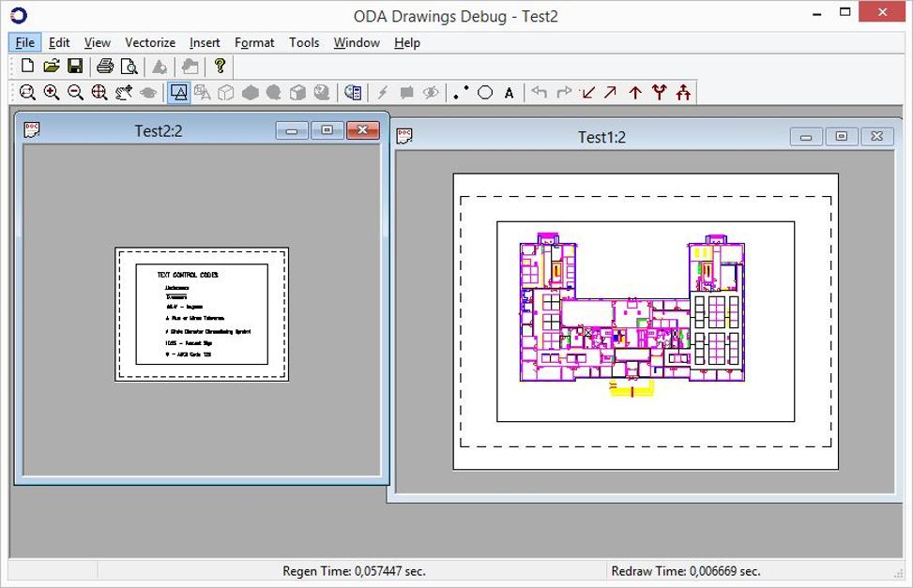Minimize the Test1:2 child window

point(806,137)
